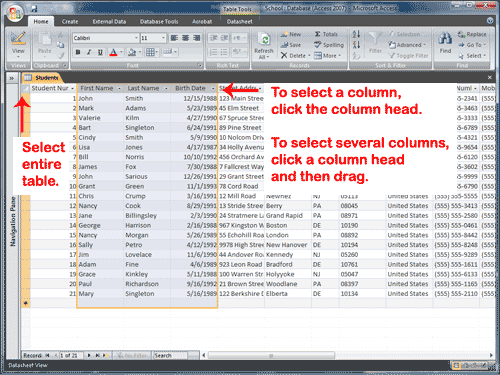
Task: Go to next record navigation arrow
Action: click(89, 355)
